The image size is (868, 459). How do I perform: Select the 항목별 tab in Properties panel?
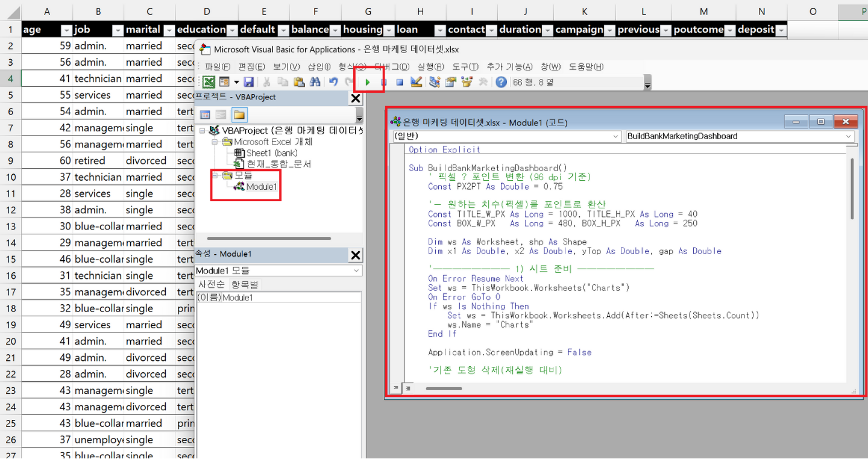point(244,284)
